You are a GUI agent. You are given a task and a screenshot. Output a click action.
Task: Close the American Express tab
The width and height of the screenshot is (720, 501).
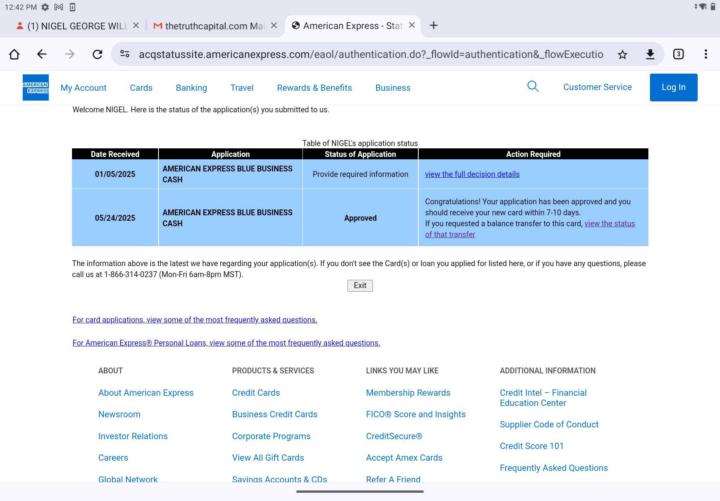412,25
